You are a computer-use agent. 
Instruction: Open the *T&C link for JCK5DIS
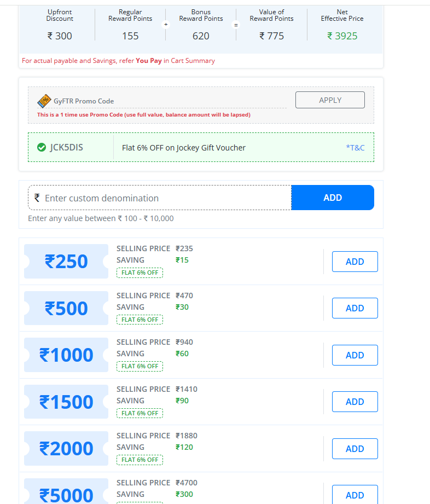(x=355, y=147)
